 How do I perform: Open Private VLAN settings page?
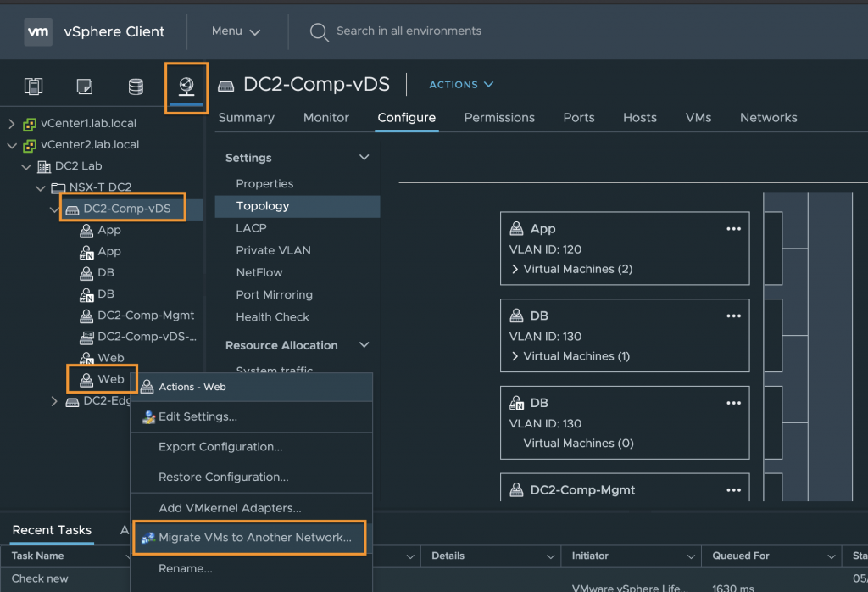pyautogui.click(x=274, y=250)
